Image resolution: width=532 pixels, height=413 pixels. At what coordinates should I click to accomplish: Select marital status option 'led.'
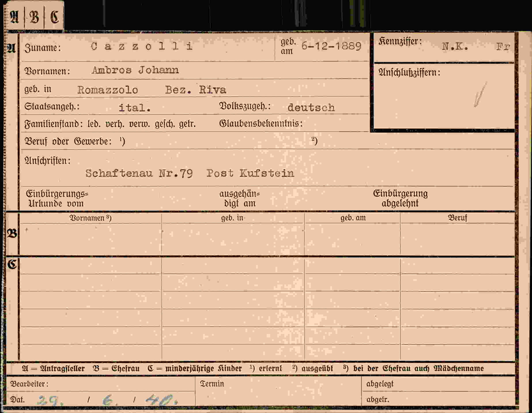(94, 124)
